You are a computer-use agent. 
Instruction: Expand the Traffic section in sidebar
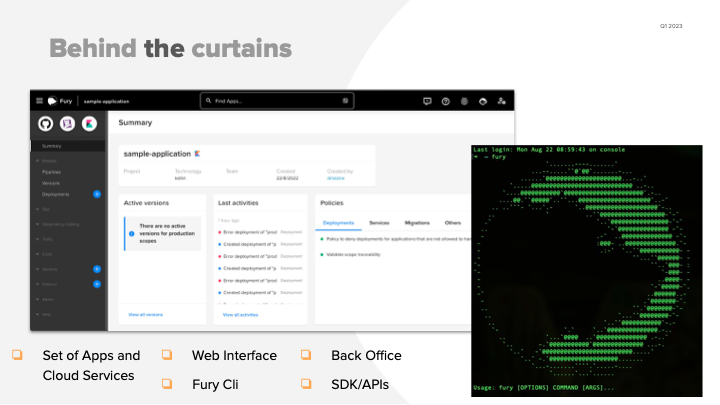(44, 239)
